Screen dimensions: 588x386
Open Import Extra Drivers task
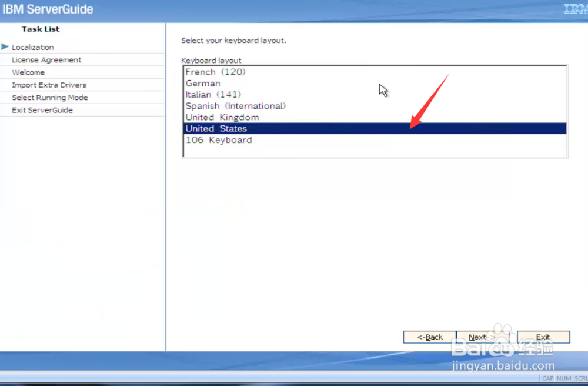(49, 85)
